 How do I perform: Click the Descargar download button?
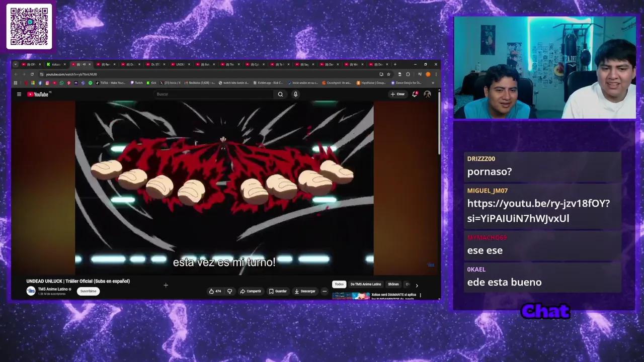click(305, 291)
